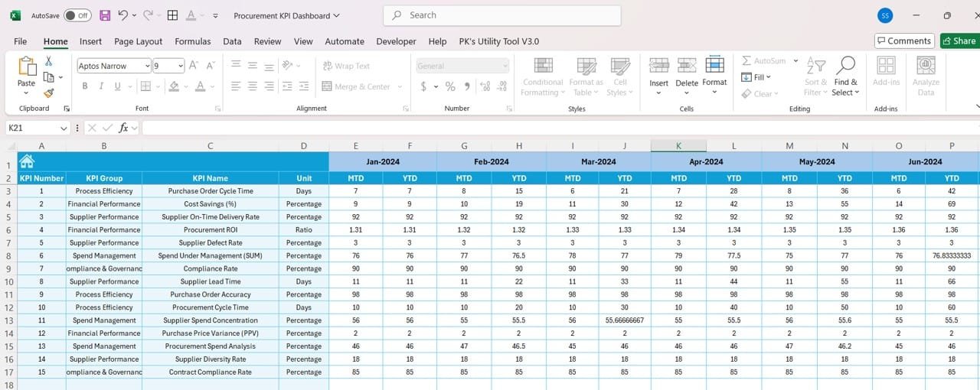Click the Add-ins button
980x390 pixels.
pyautogui.click(x=886, y=71)
